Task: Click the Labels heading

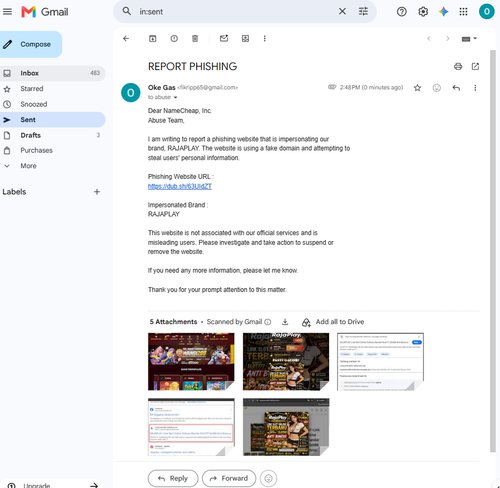Action: tap(14, 192)
